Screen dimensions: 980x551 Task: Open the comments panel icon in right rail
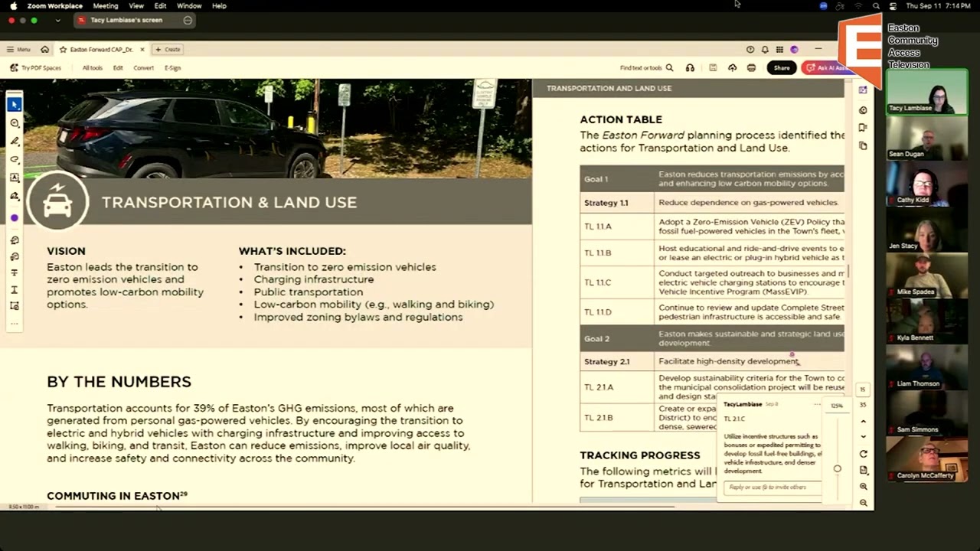863,110
